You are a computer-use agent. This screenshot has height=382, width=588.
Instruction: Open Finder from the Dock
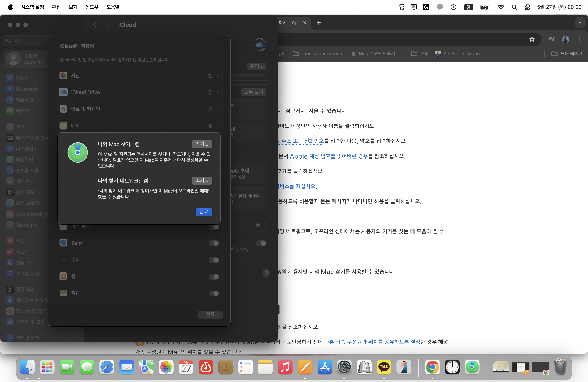(x=27, y=367)
